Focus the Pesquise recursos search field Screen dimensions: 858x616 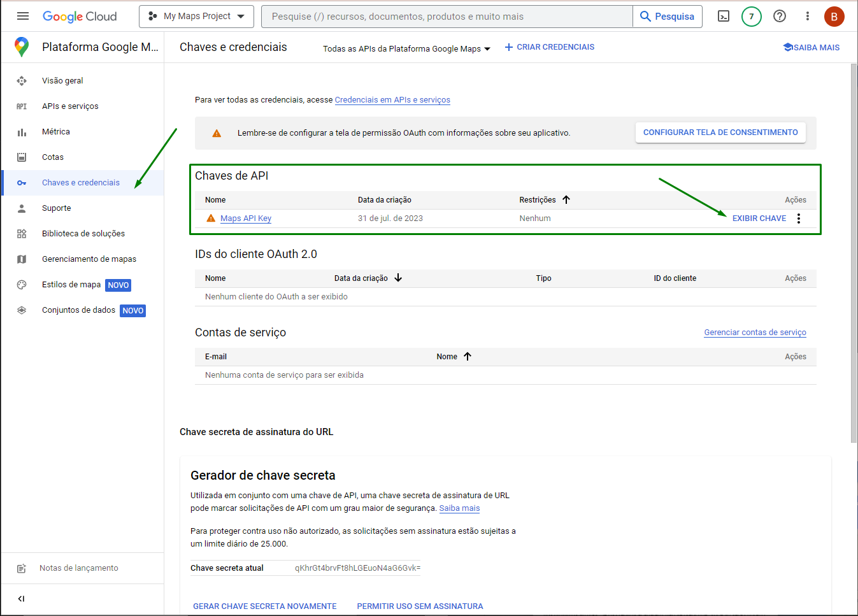click(x=447, y=17)
